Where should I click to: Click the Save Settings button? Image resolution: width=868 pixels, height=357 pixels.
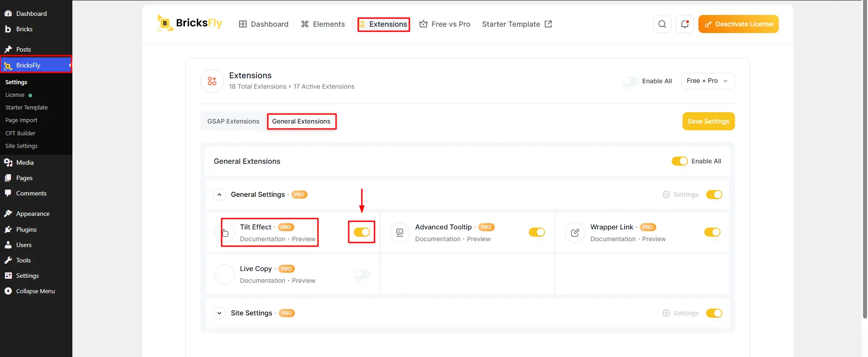coord(708,121)
